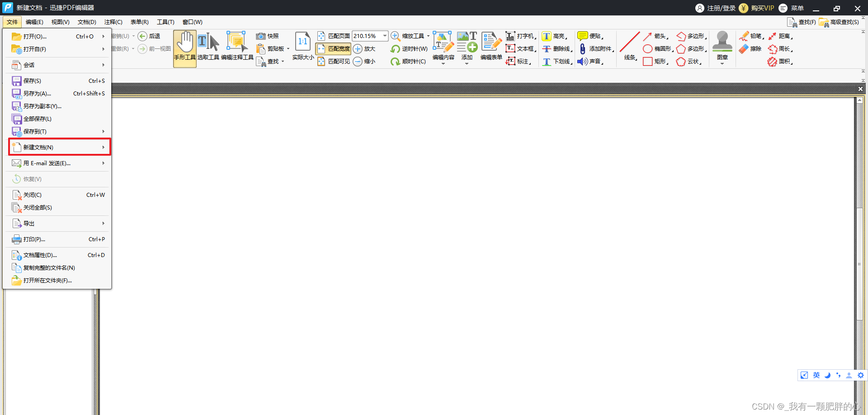Click the right scrollbar up arrow
868x415 pixels.
coord(860,100)
